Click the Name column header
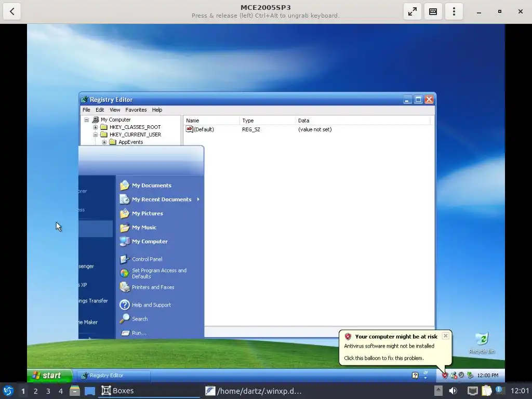 (x=211, y=121)
